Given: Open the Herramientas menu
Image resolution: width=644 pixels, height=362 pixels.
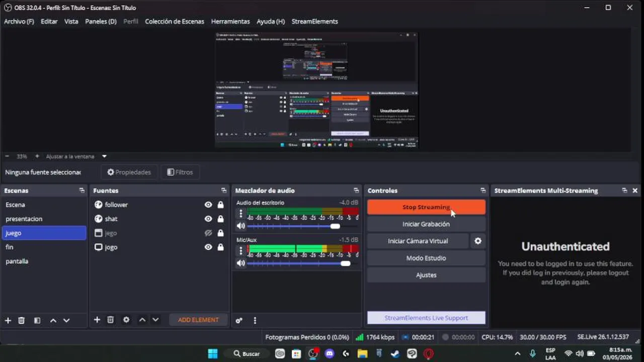Looking at the screenshot, I should [230, 22].
